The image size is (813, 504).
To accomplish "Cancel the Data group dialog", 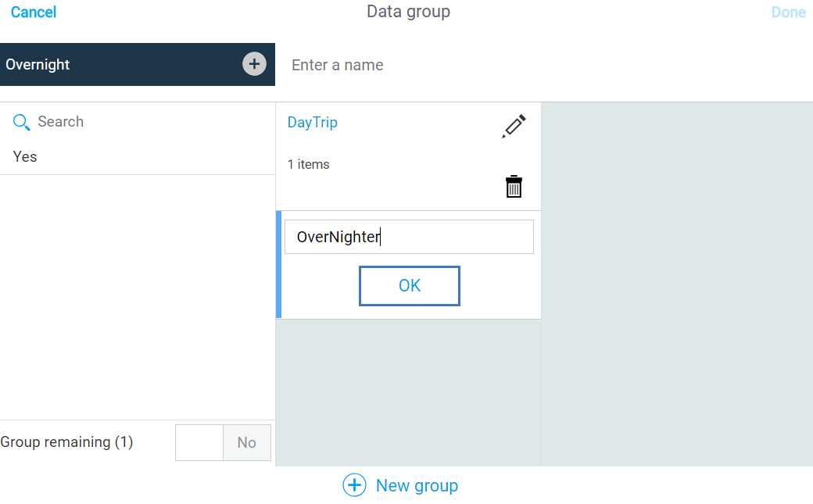I will pos(34,13).
